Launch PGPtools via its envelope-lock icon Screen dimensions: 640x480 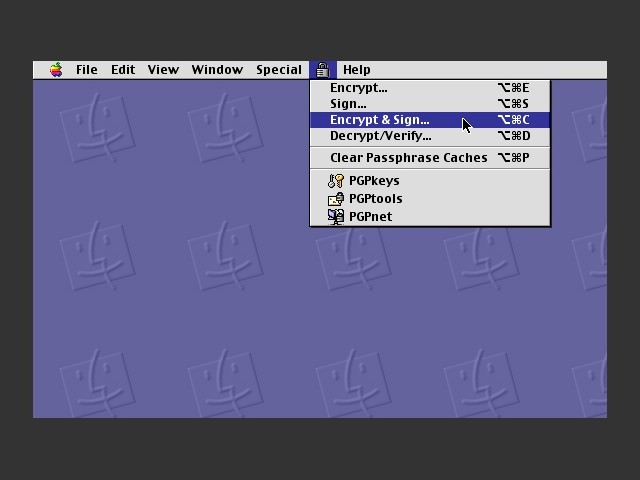pos(336,199)
